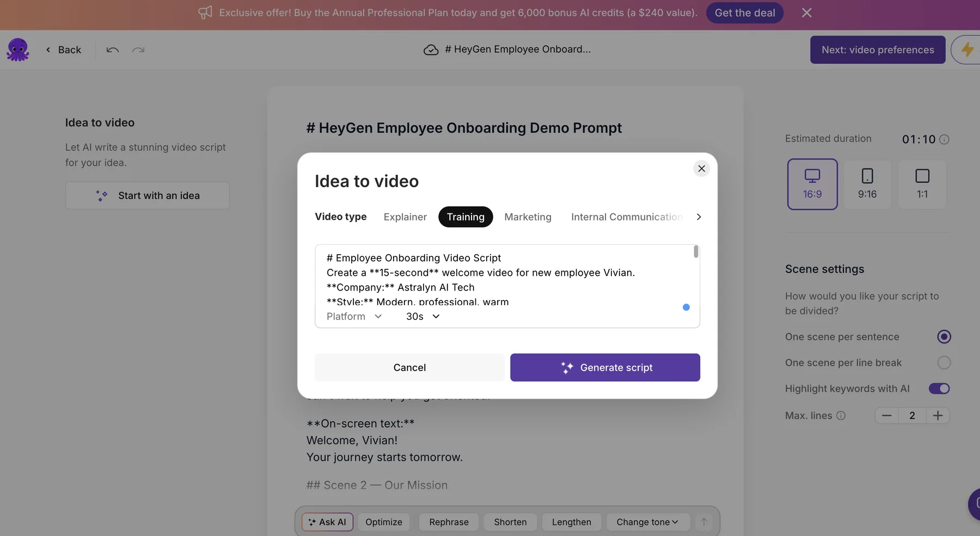This screenshot has width=980, height=536.
Task: Click the Max. lines info icon
Action: pyautogui.click(x=841, y=416)
